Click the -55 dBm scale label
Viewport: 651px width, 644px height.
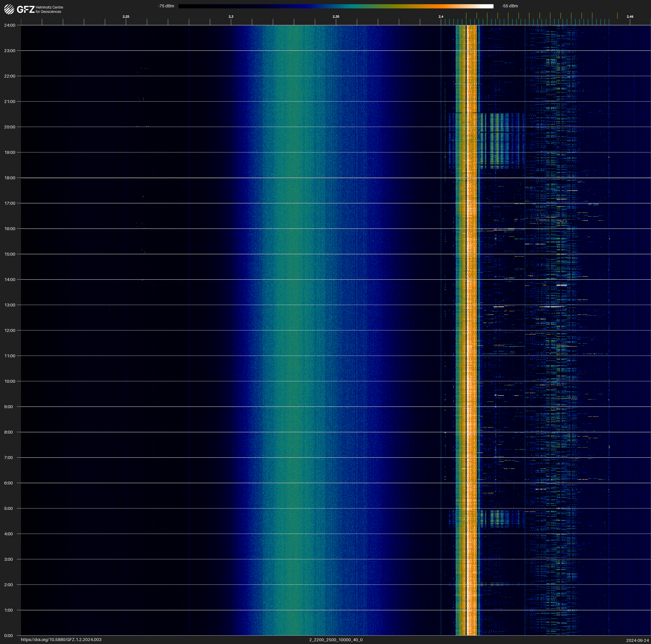(x=510, y=6)
